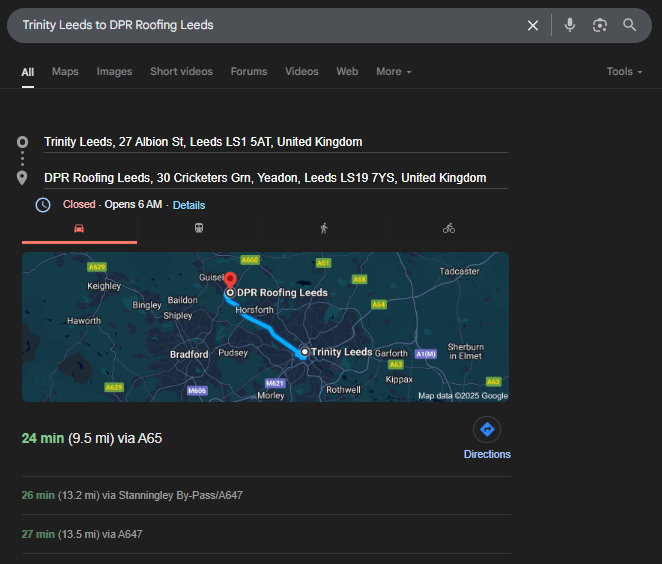The image size is (662, 564).
Task: Click the A58 road badge on the map
Action: (359, 279)
